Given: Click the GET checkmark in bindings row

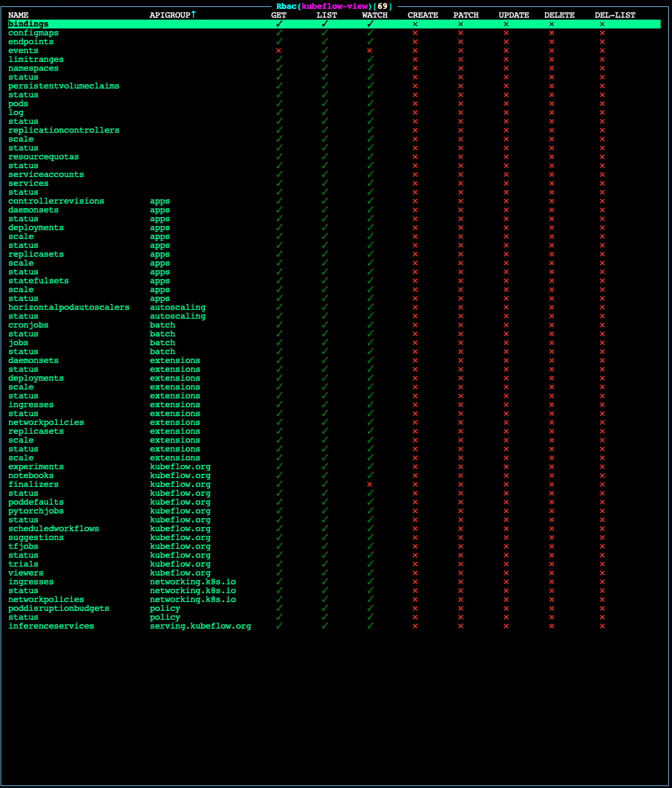Looking at the screenshot, I should pyautogui.click(x=279, y=24).
